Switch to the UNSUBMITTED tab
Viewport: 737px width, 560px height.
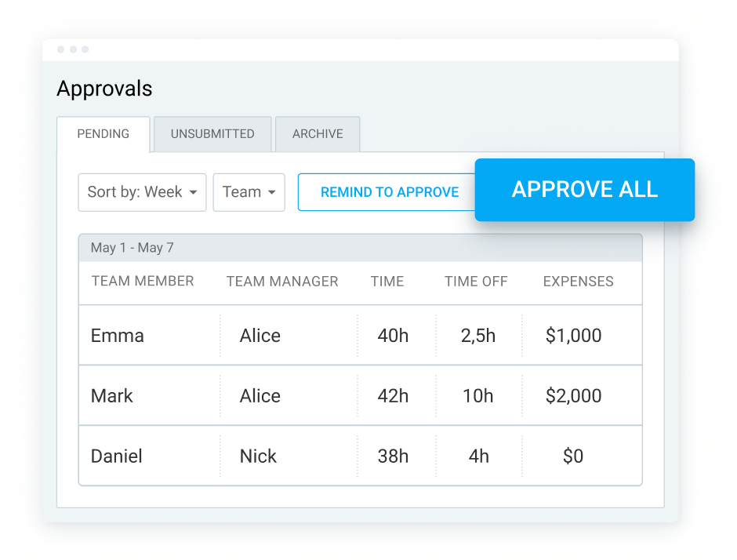212,134
